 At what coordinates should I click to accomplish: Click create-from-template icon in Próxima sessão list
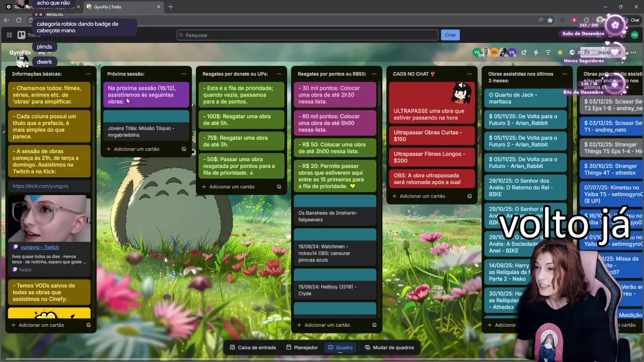click(x=184, y=149)
